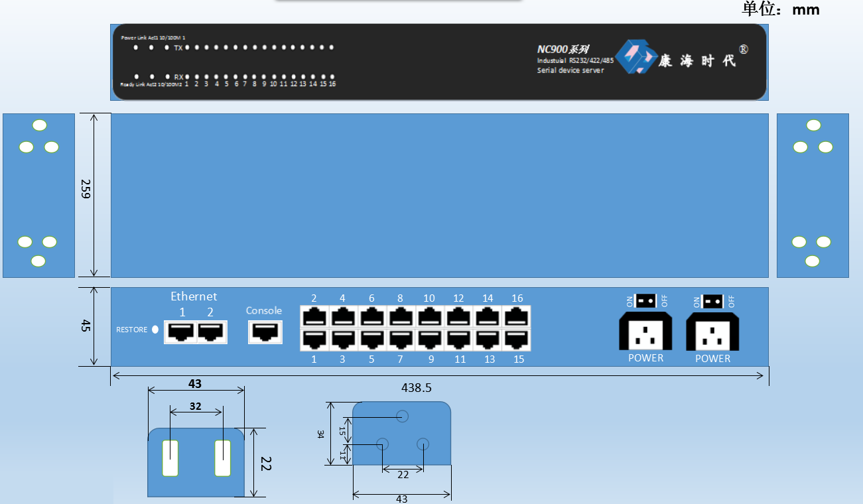
Task: Click the left POWER inlet socket
Action: tap(645, 331)
